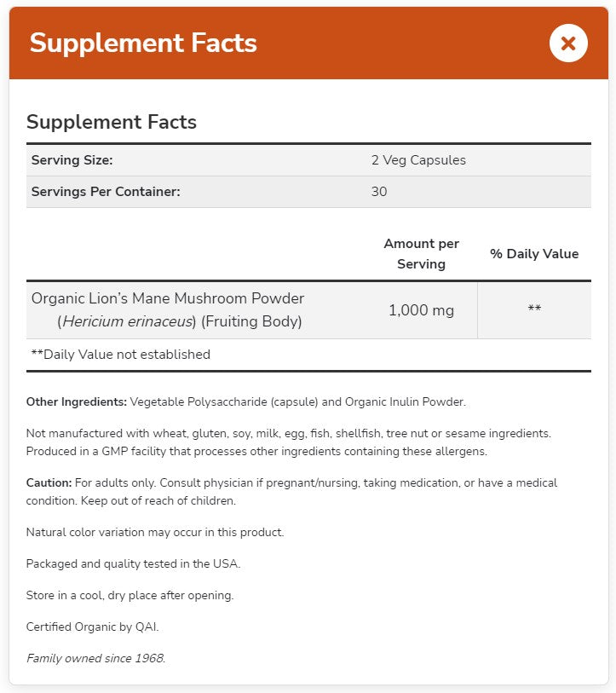Click the Packaged and quality tested line
Viewport: 616px width, 693px height.
[133, 563]
